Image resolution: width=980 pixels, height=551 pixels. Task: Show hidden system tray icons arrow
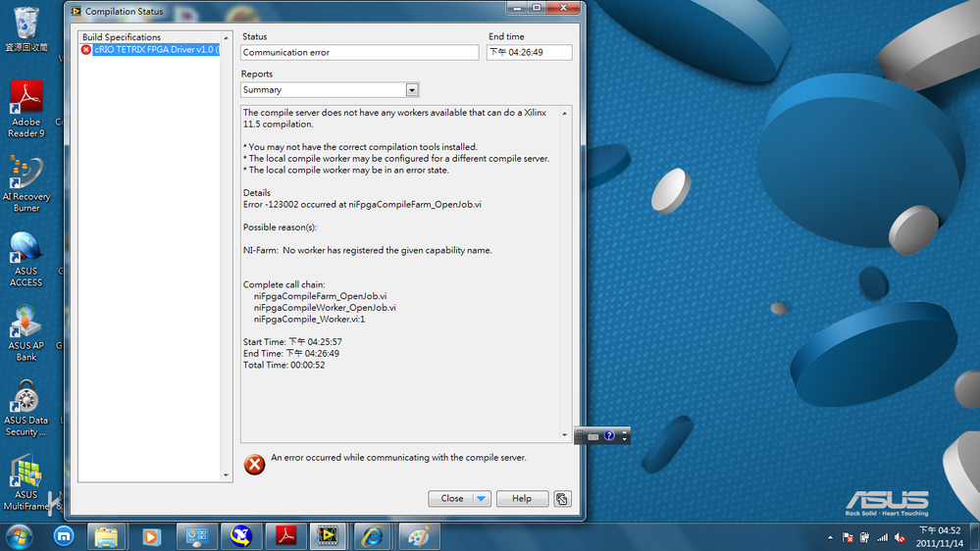830,537
